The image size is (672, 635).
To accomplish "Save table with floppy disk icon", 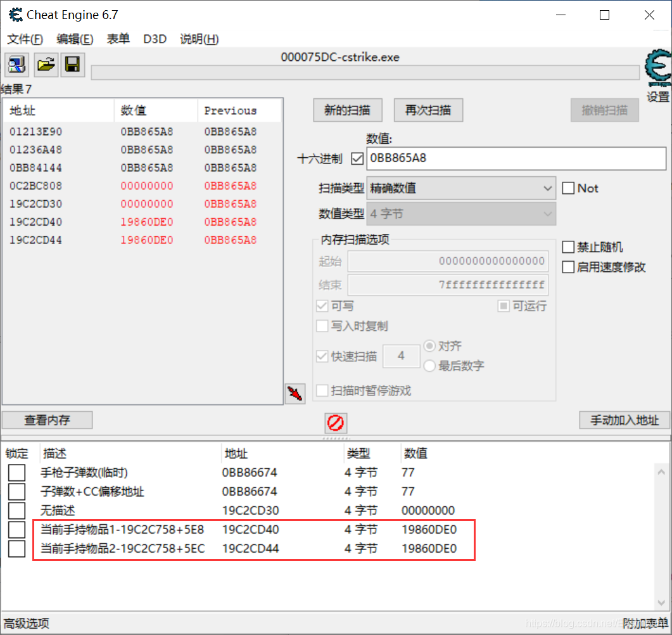I will tap(72, 65).
